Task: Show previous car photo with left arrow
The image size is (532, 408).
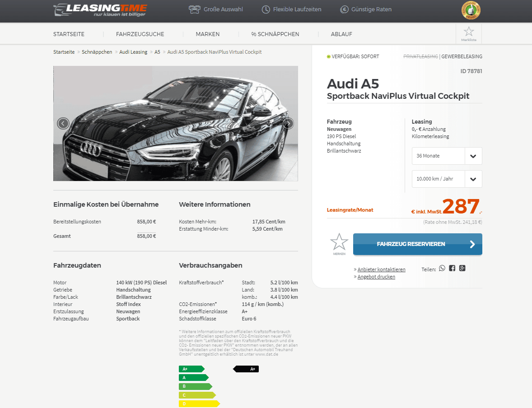Action: (63, 124)
